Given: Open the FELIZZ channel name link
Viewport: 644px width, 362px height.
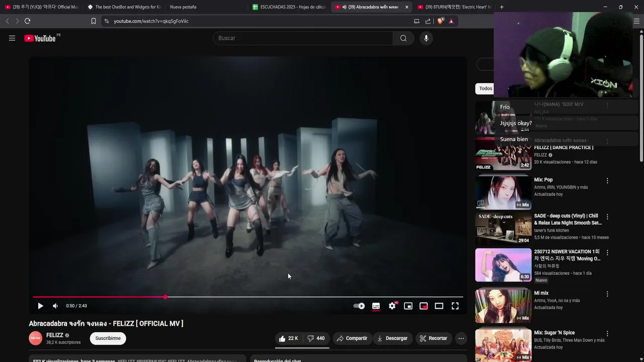Looking at the screenshot, I should (x=55, y=335).
